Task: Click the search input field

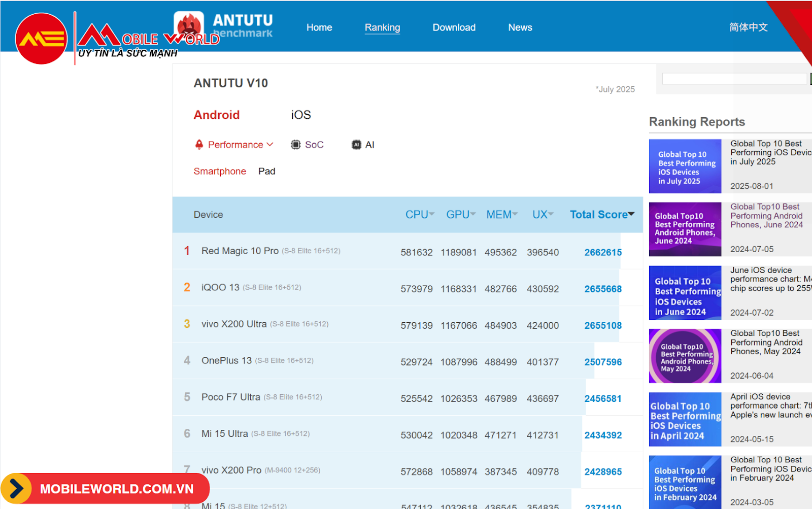Action: click(734, 79)
